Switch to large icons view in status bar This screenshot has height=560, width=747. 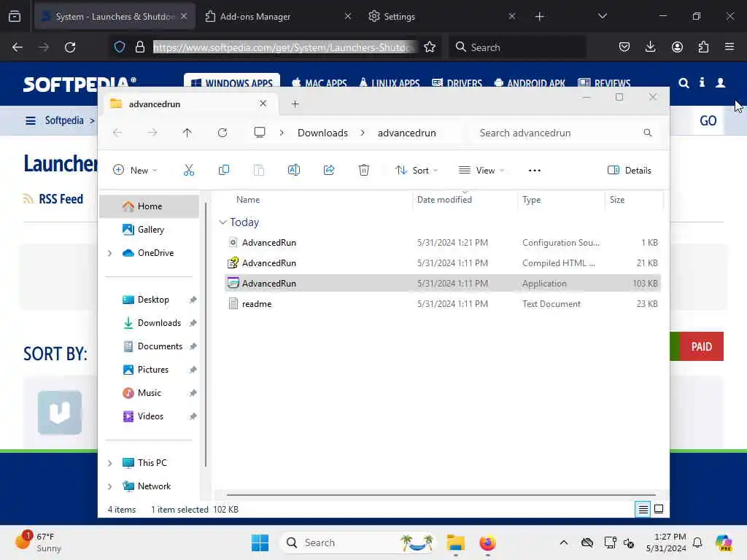[x=659, y=509]
